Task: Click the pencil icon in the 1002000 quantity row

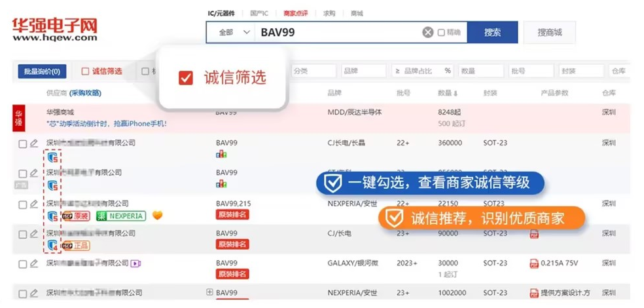Action: pos(34,293)
